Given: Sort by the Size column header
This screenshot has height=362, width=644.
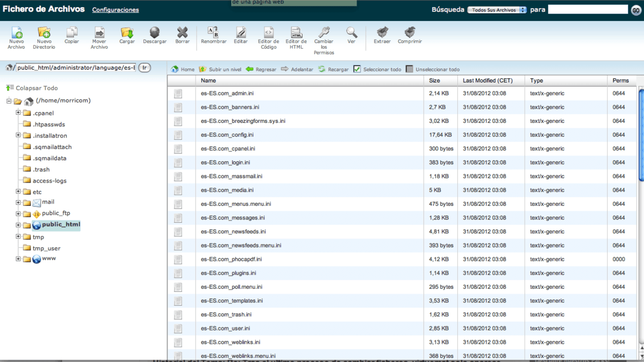Looking at the screenshot, I should (434, 81).
